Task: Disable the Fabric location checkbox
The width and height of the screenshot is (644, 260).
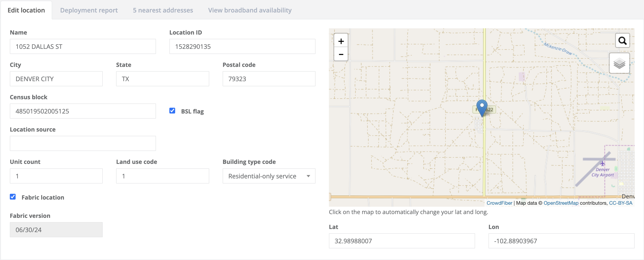Action: click(13, 197)
